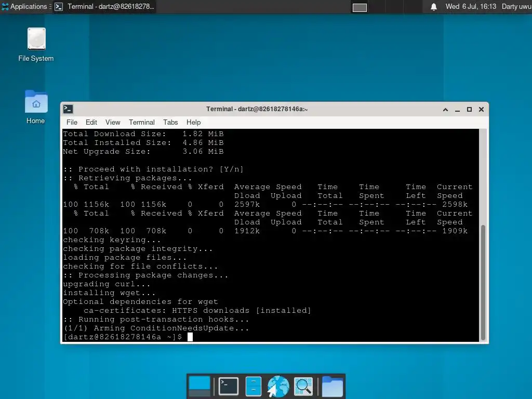Select the Home folder desktop icon
This screenshot has width=532, height=399.
[x=36, y=107]
